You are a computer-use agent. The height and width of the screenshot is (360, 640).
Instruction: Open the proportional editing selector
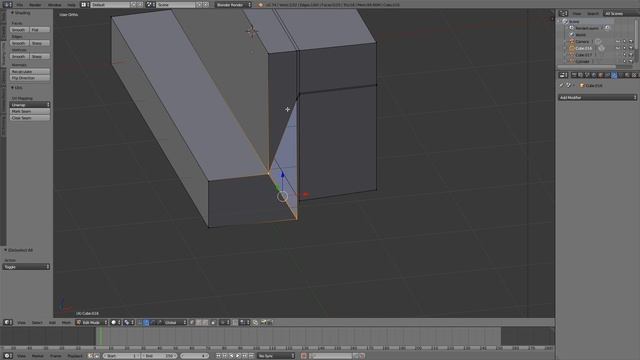[224, 322]
